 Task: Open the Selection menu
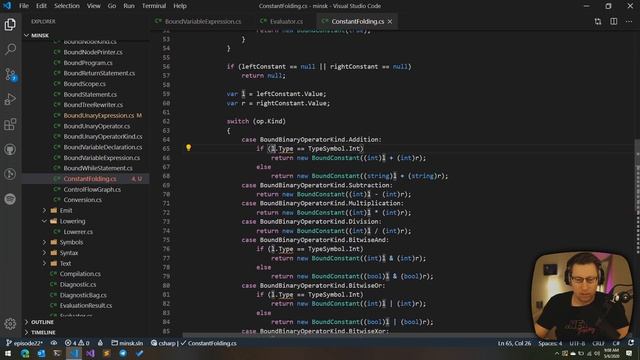(67, 6)
